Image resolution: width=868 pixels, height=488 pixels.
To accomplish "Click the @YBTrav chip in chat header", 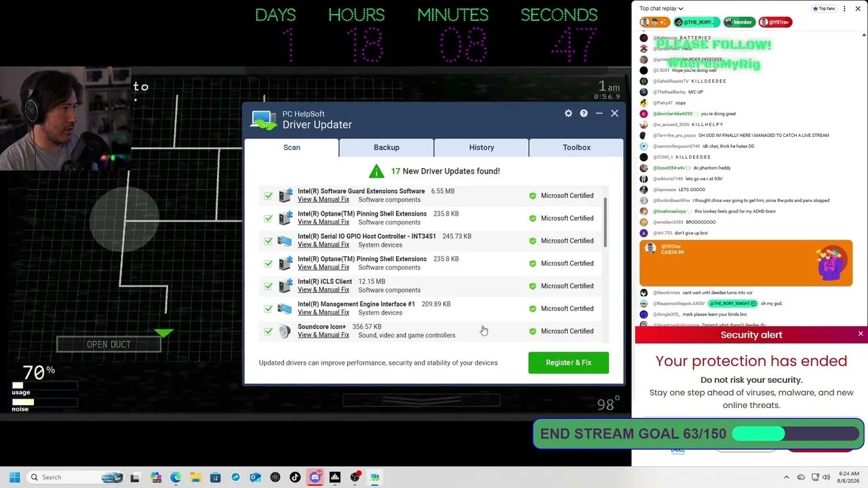I will [x=775, y=22].
